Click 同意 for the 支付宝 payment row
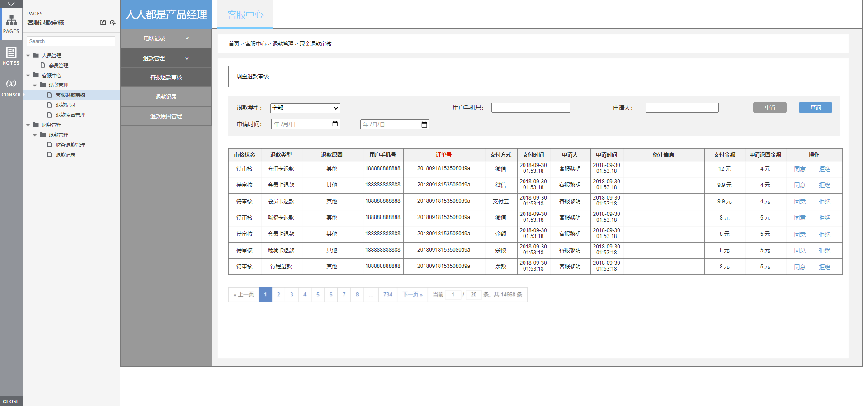The width and height of the screenshot is (868, 406). pyautogui.click(x=800, y=201)
